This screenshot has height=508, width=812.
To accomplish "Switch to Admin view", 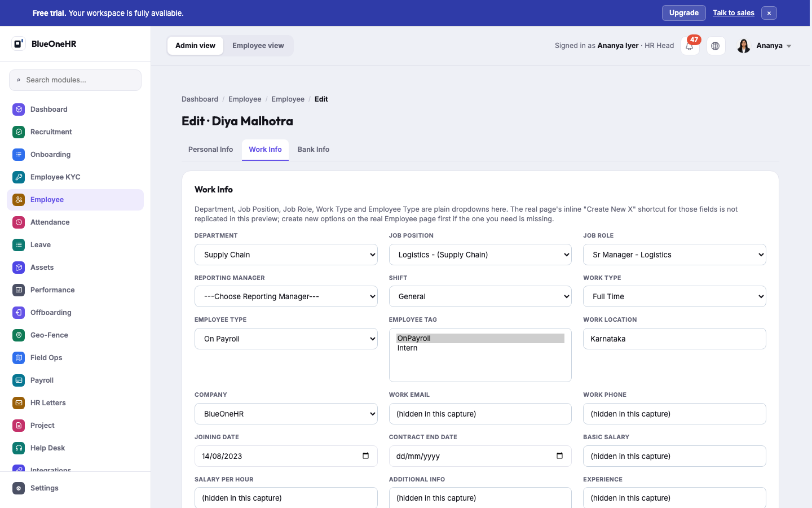I will [x=195, y=46].
